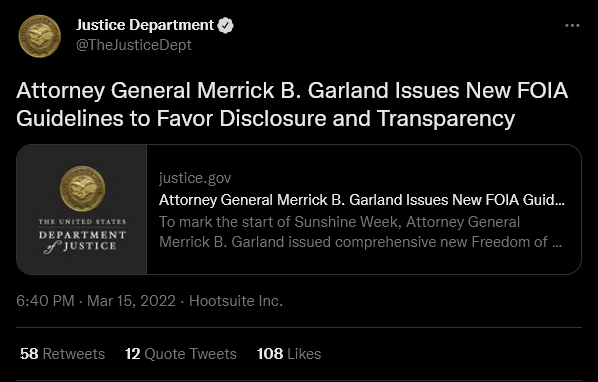Click the Mar 15, 2022 date
The height and width of the screenshot is (382, 598).
tap(131, 301)
